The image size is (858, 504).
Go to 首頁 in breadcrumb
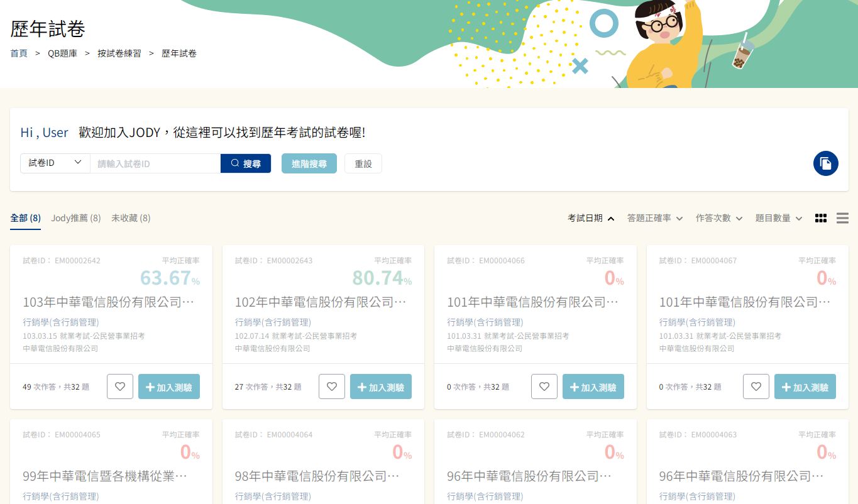pyautogui.click(x=19, y=53)
